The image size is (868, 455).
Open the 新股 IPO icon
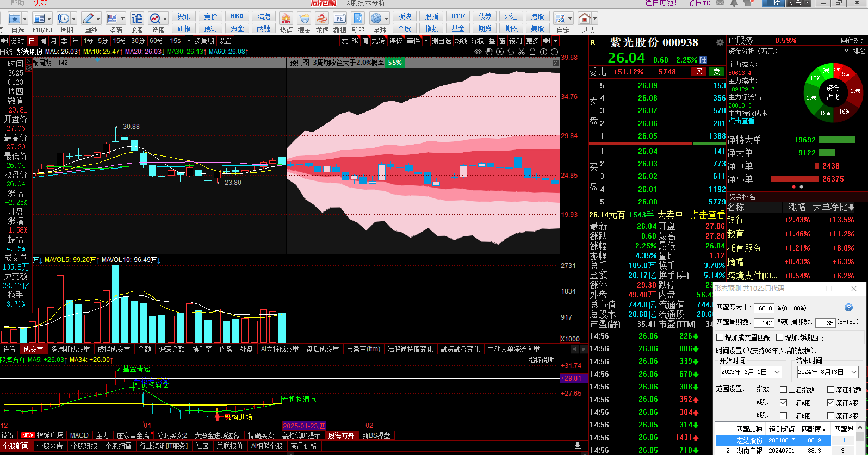click(x=358, y=18)
